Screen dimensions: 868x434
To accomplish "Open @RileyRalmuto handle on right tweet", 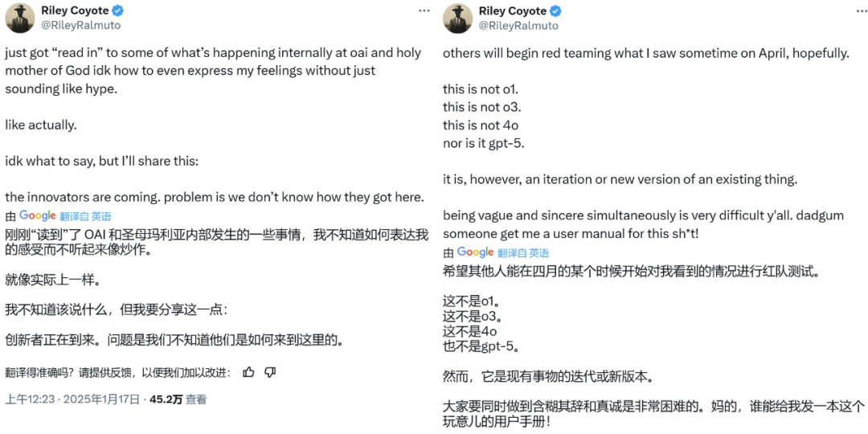I will click(x=518, y=25).
